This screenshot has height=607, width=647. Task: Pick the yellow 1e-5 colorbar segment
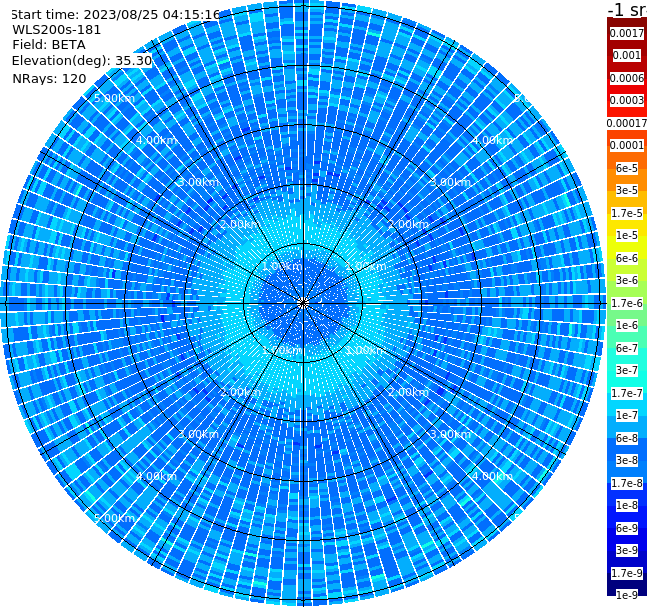point(627,235)
